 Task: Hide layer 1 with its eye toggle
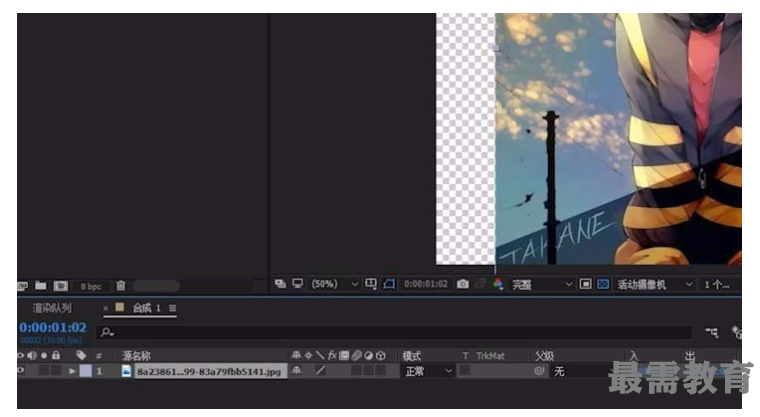(x=20, y=370)
